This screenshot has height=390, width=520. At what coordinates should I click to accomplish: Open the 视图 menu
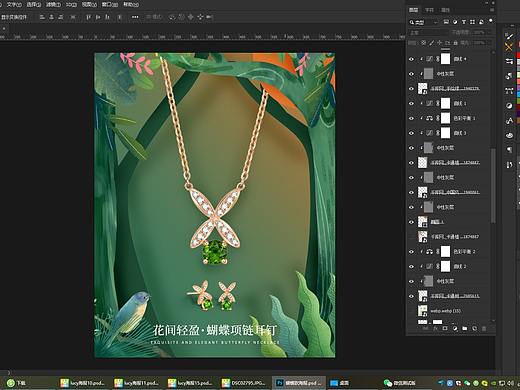(x=89, y=4)
